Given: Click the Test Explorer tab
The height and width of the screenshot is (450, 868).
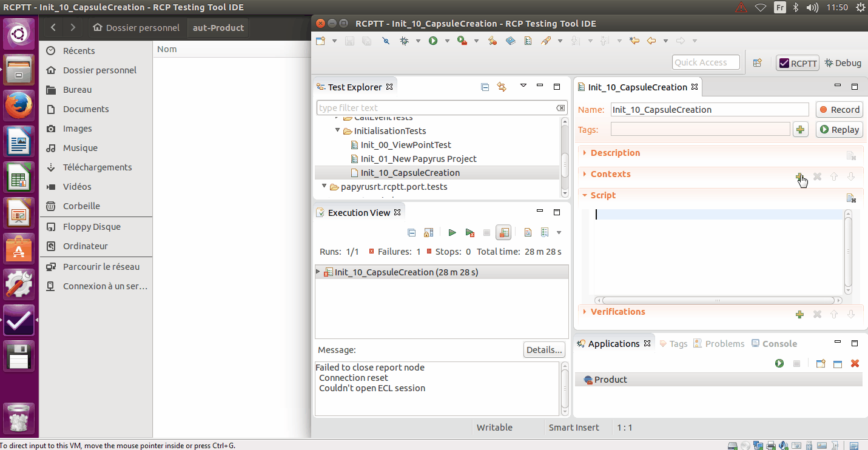Looking at the screenshot, I should [355, 87].
